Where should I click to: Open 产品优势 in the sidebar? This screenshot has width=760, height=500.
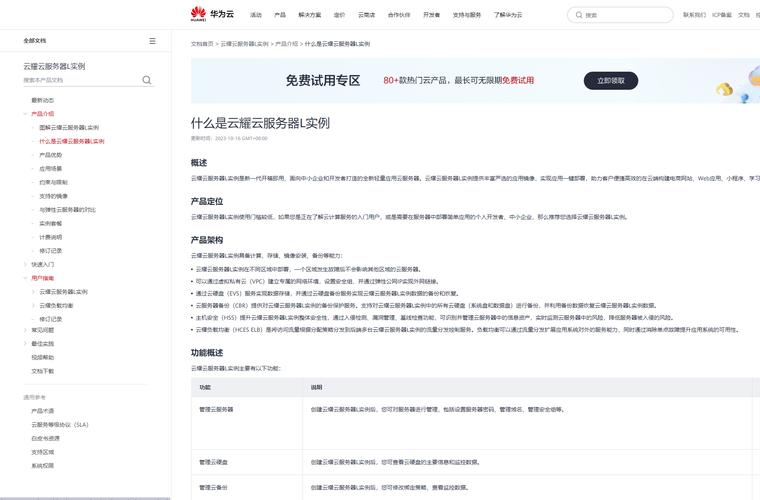pyautogui.click(x=50, y=155)
